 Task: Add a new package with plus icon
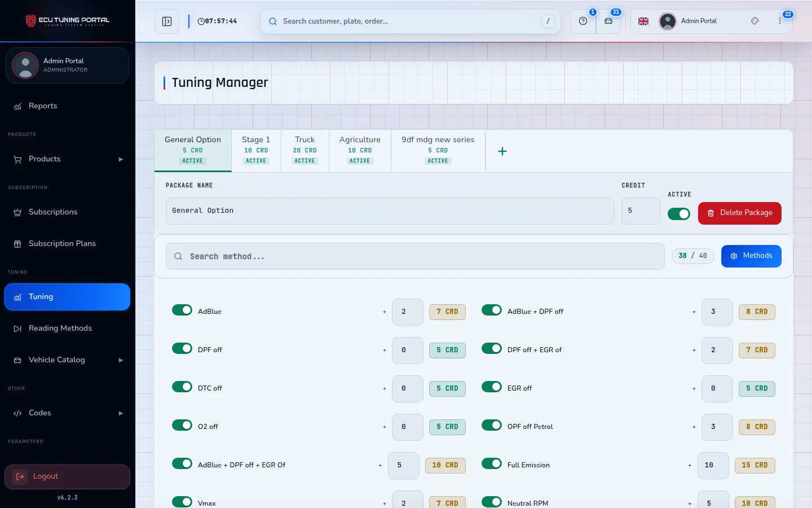pos(502,151)
